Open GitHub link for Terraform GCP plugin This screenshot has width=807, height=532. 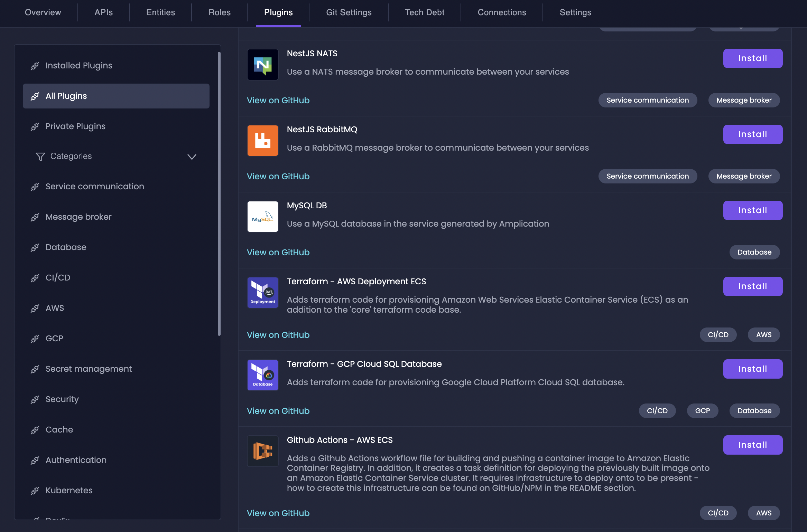click(x=278, y=411)
